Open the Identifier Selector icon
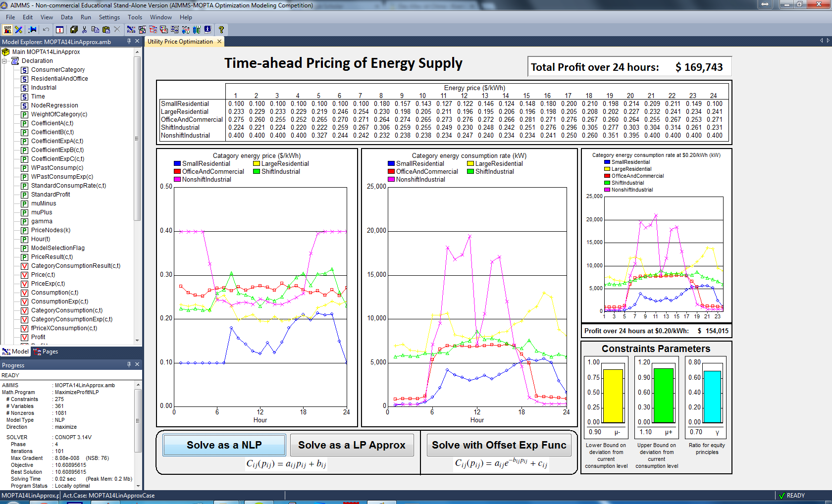This screenshot has height=504, width=832. [x=142, y=30]
